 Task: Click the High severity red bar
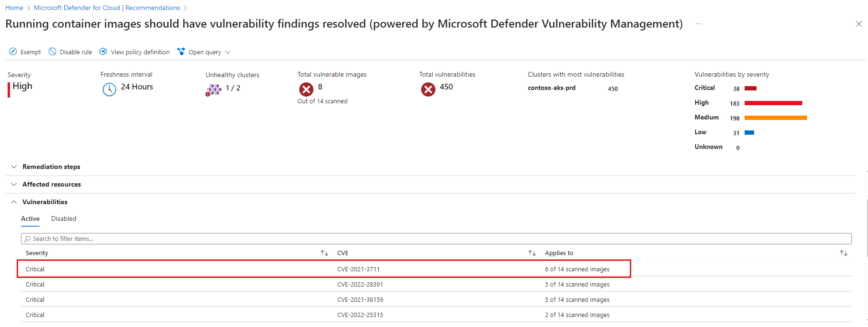pyautogui.click(x=773, y=103)
